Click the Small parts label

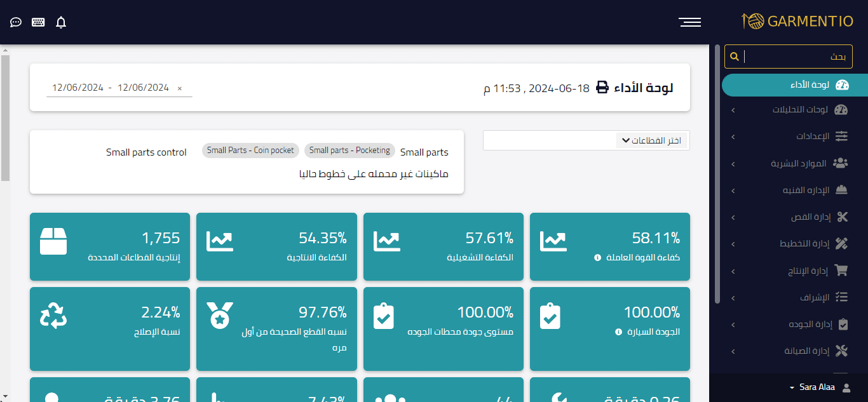(424, 152)
